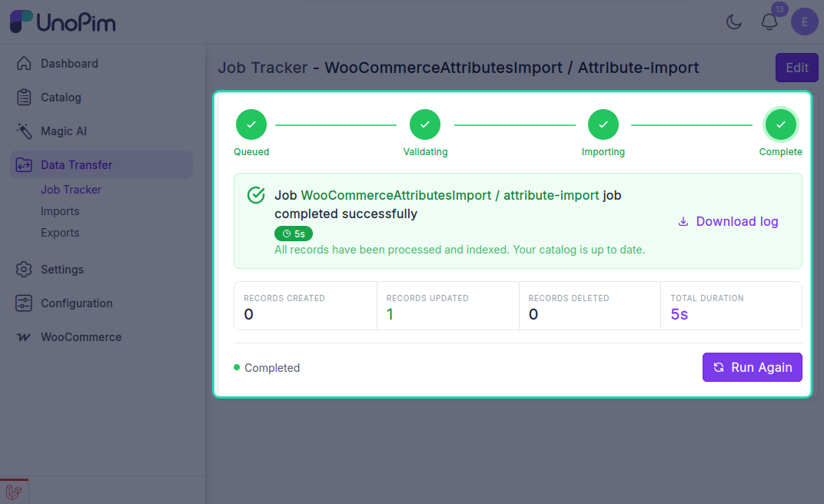824x504 pixels.
Task: Click the Importing step checkmark
Action: click(603, 124)
